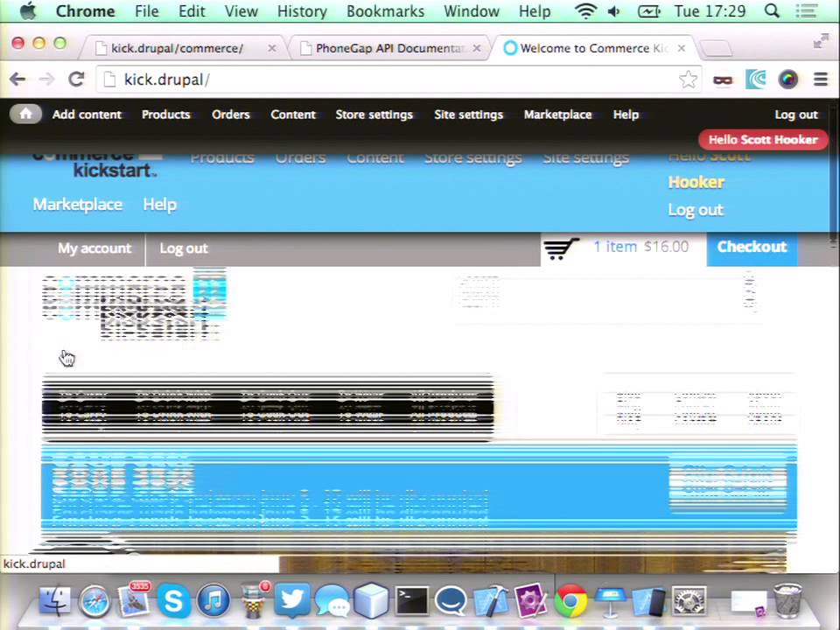Open the Help menu in the menu bar

point(534,11)
